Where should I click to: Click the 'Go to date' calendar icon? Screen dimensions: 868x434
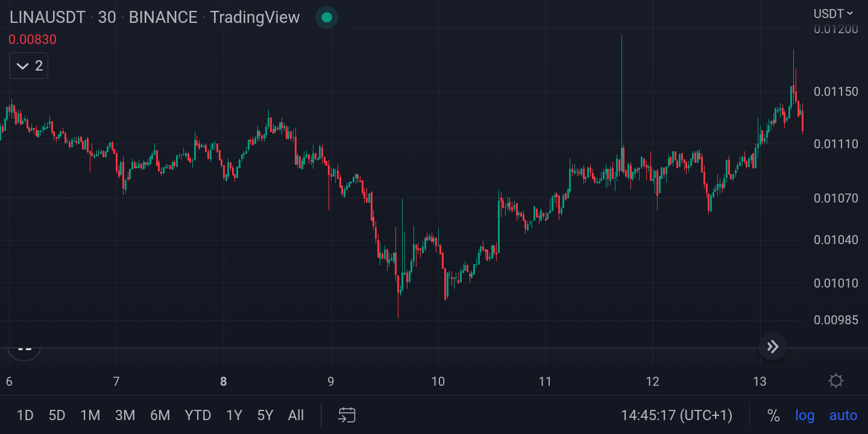coord(347,415)
